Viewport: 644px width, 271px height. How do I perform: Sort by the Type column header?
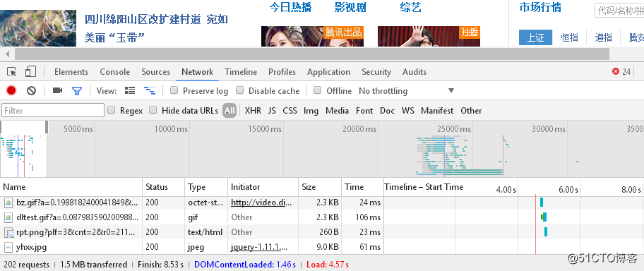coord(206,187)
